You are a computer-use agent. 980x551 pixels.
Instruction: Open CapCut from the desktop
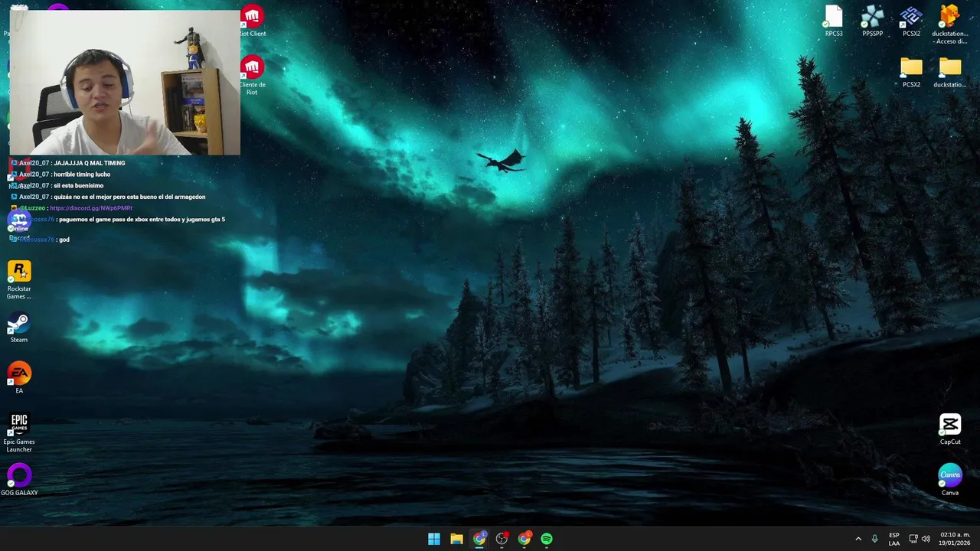950,429
